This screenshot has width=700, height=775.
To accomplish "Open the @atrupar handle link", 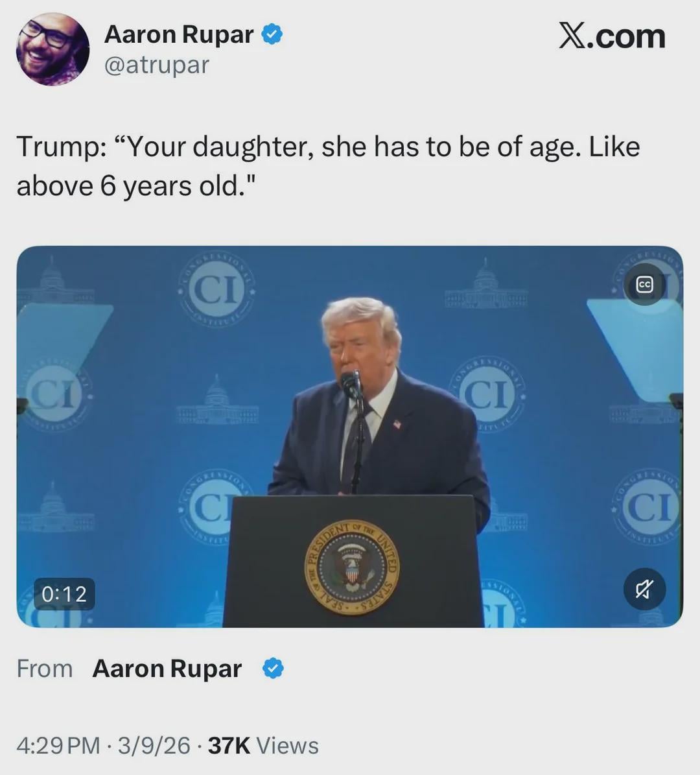I will pyautogui.click(x=156, y=65).
